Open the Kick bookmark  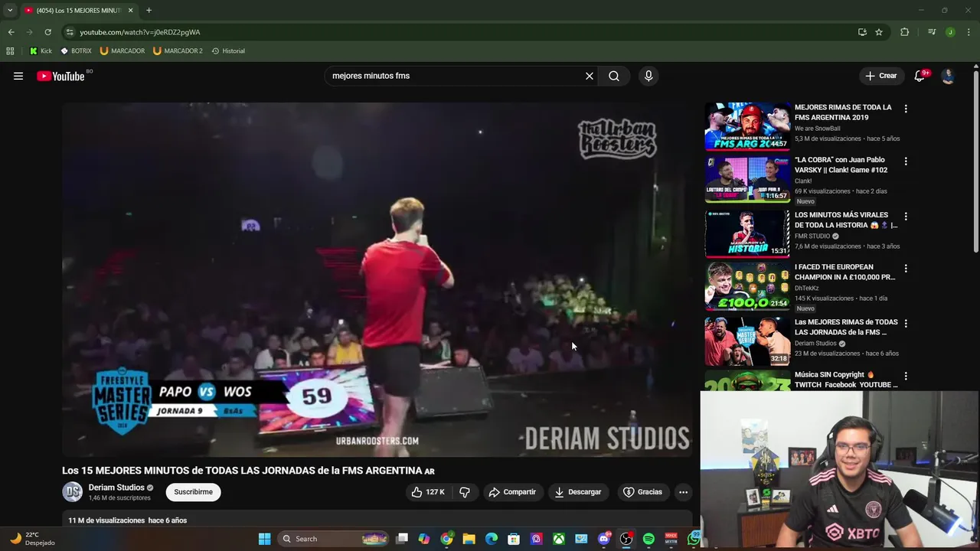pyautogui.click(x=41, y=51)
